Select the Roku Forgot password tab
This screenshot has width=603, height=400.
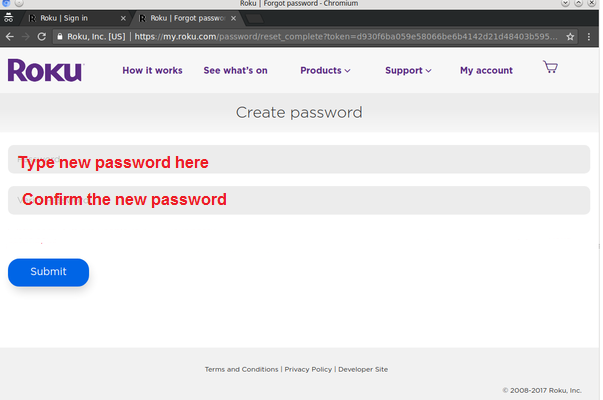click(x=187, y=18)
